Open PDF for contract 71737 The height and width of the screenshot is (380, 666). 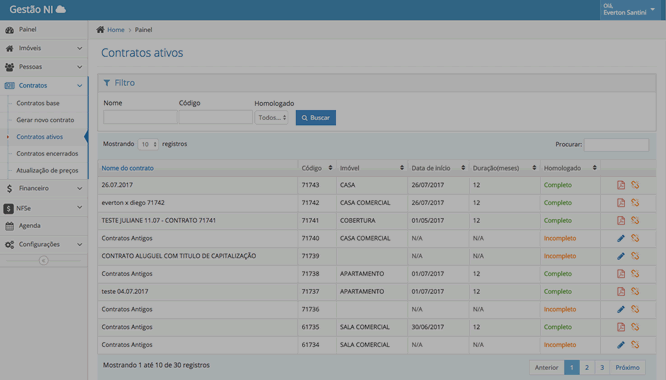click(x=621, y=292)
